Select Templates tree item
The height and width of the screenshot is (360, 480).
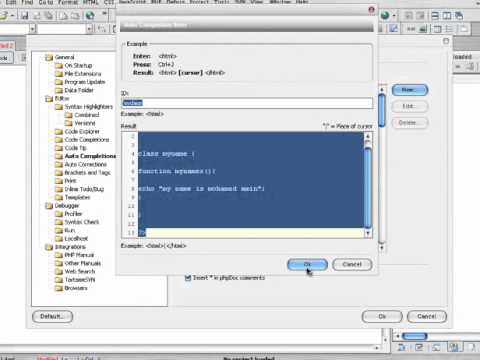(77, 198)
